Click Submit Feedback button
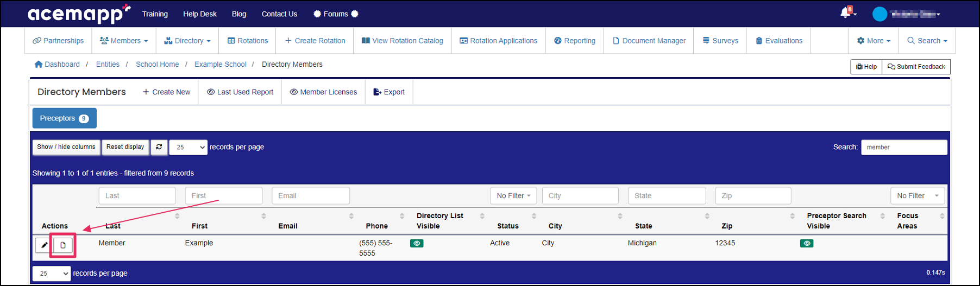 tap(916, 67)
